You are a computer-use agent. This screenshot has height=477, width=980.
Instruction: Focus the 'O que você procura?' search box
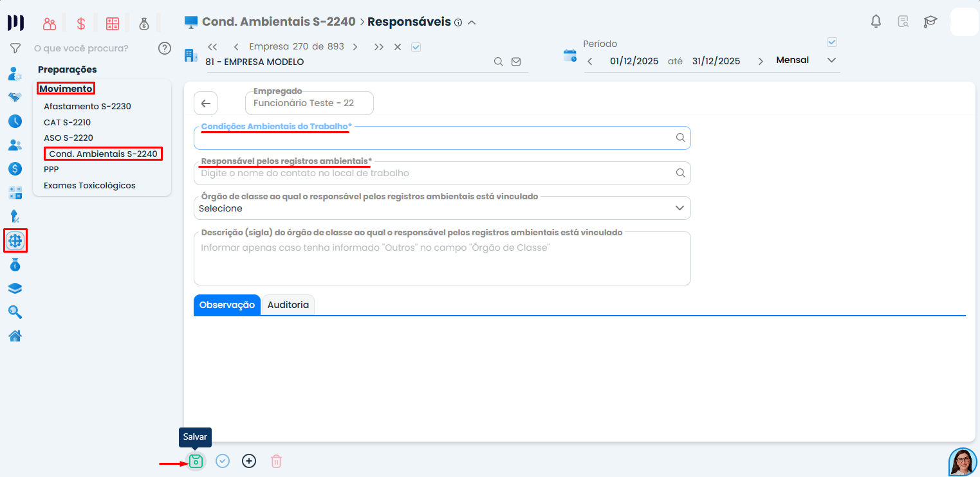[81, 48]
